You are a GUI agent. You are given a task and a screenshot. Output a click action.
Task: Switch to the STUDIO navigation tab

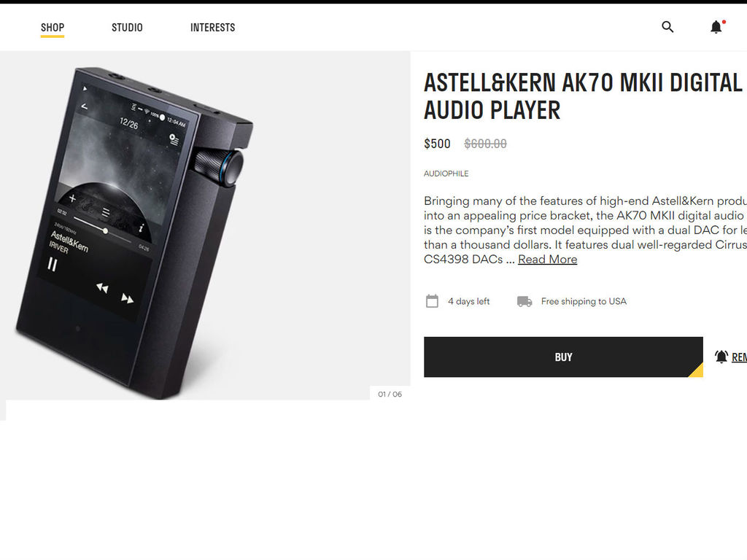[127, 28]
